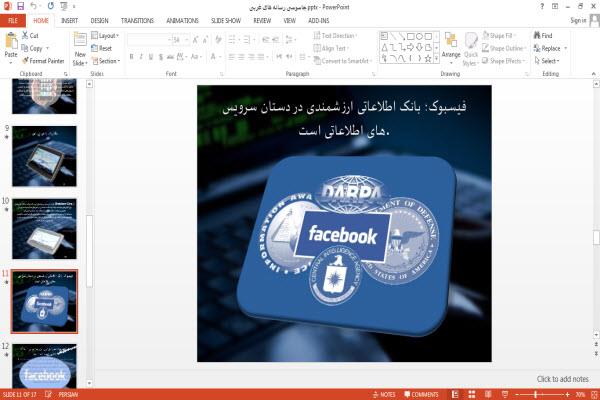Open the Section dropdown

coord(106,61)
